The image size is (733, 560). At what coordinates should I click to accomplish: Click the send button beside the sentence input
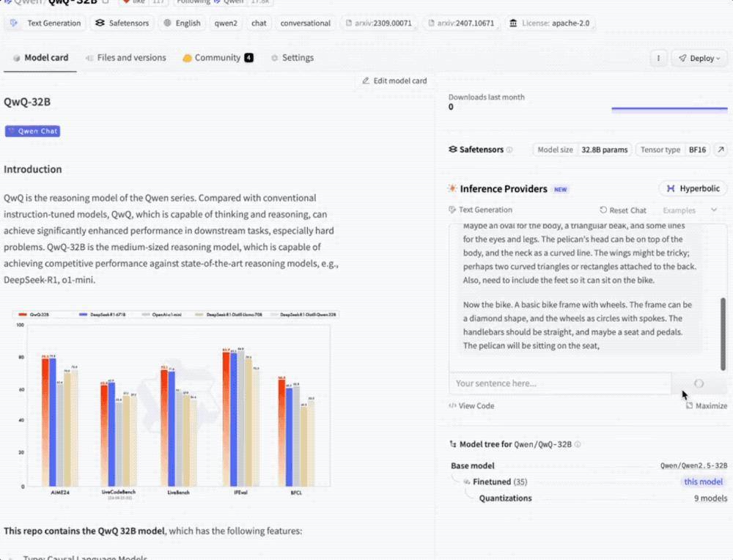699,383
